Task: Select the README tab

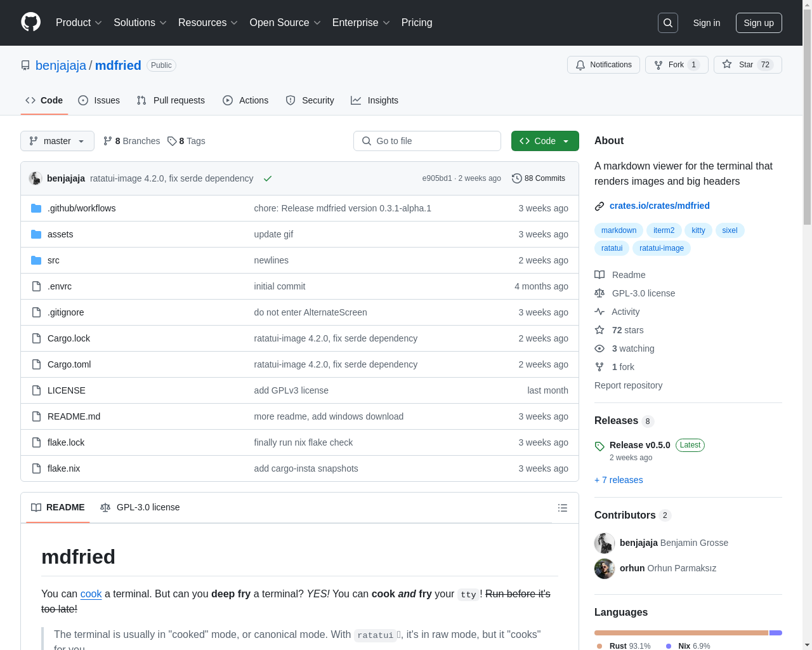Action: click(x=58, y=507)
